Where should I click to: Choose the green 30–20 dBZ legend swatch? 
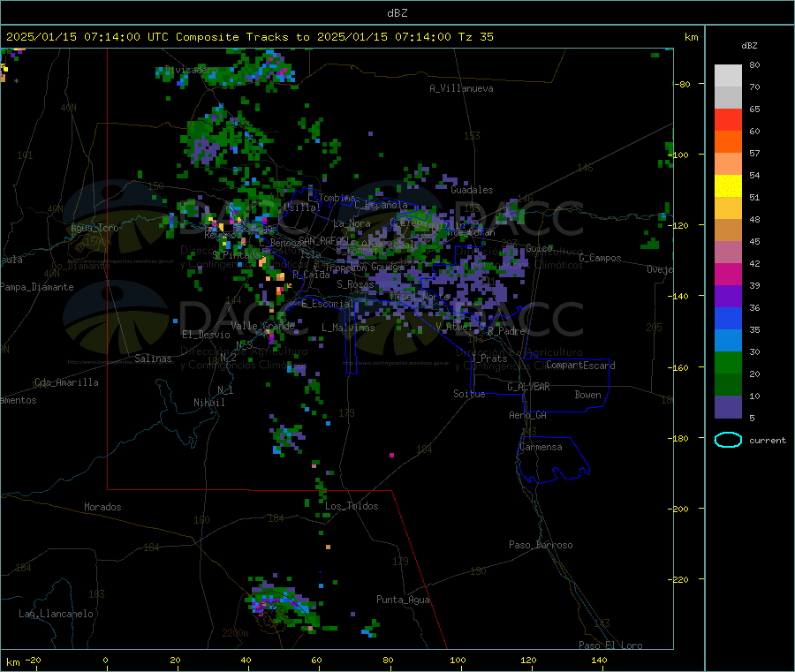click(728, 362)
